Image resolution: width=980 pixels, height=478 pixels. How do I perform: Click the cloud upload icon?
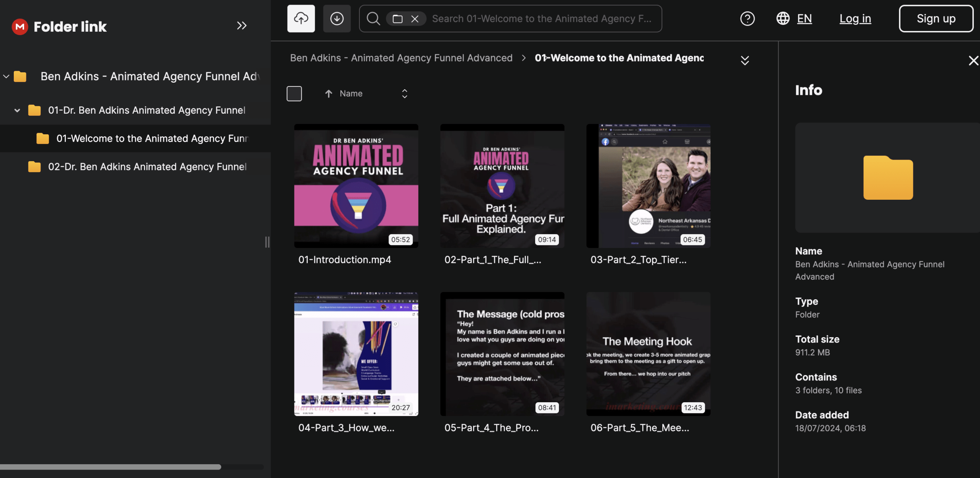pos(301,18)
